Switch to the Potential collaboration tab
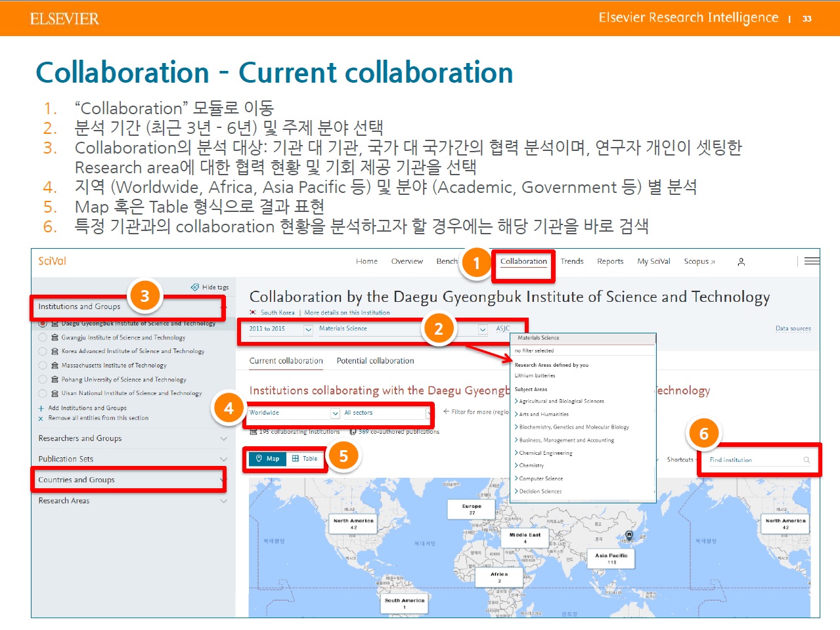This screenshot has height=630, width=840. [x=376, y=361]
